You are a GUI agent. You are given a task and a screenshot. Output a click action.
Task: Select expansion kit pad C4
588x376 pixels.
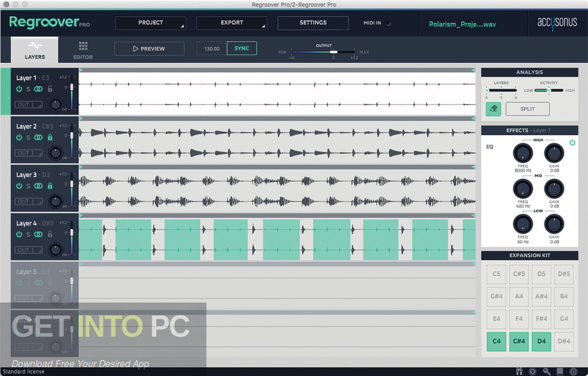pyautogui.click(x=496, y=341)
